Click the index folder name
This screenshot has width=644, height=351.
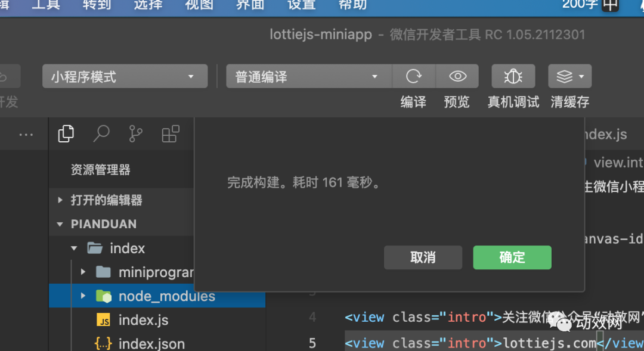pos(128,249)
